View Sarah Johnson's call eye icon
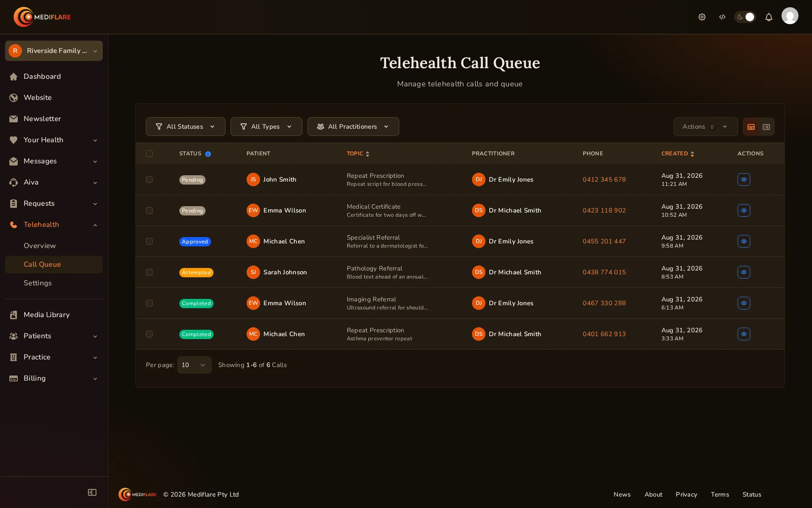 [x=743, y=272]
